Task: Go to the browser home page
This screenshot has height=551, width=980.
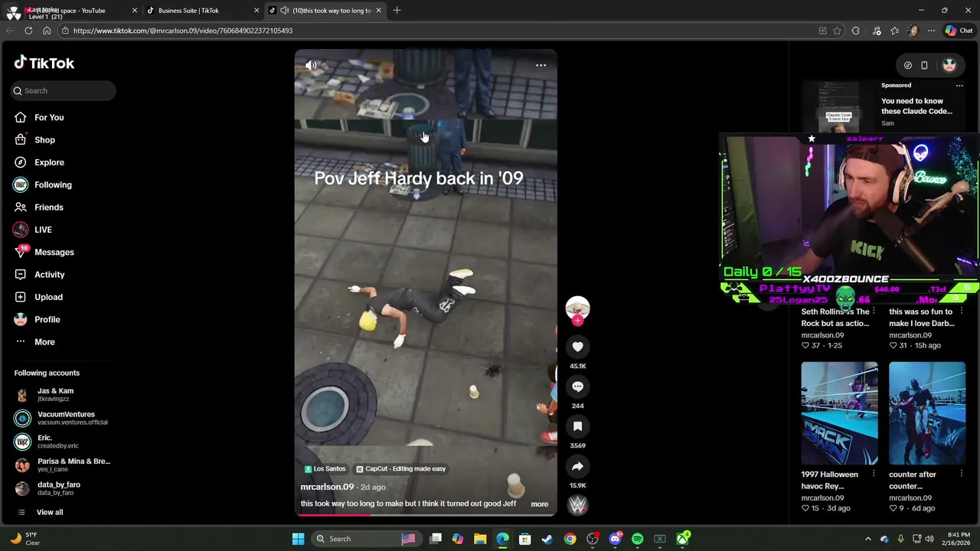Action: (x=47, y=31)
